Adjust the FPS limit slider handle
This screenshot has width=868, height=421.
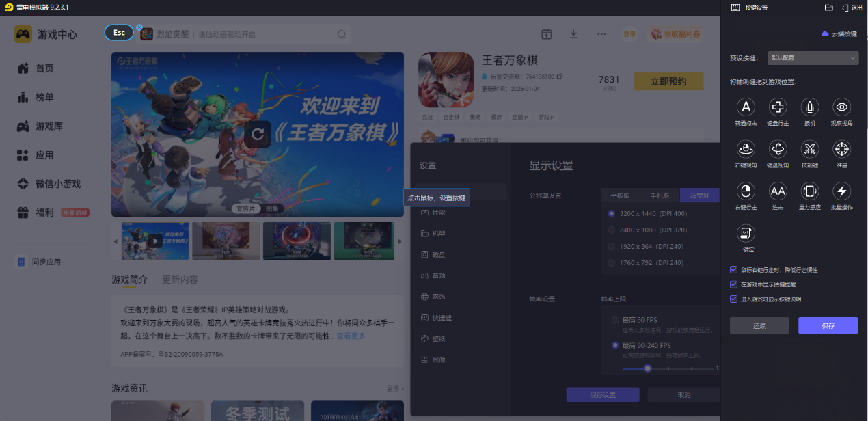[647, 368]
